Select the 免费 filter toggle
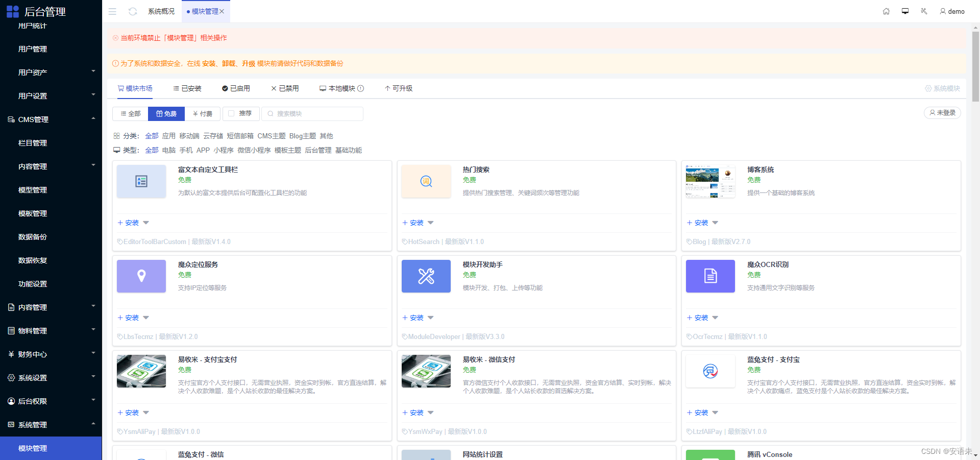 166,113
